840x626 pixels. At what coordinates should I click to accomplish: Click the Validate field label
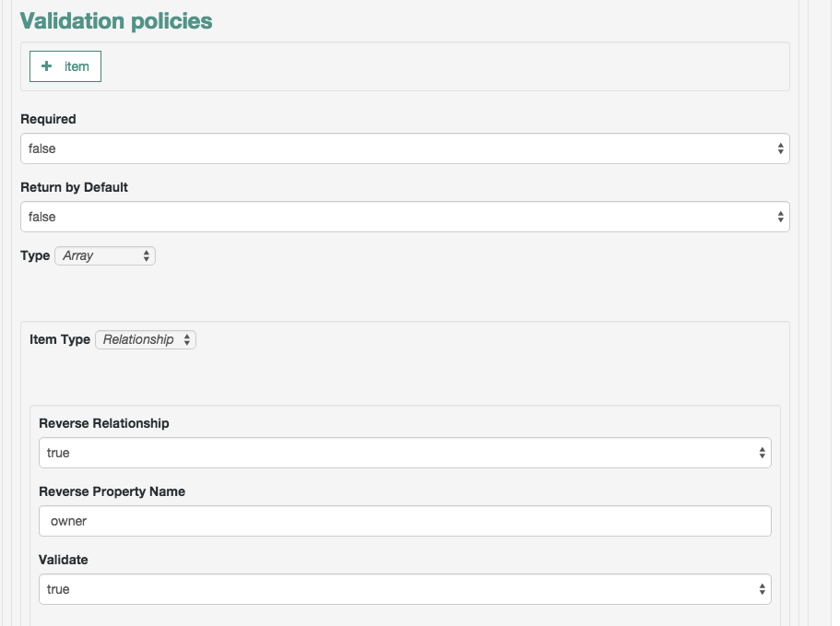[64, 560]
